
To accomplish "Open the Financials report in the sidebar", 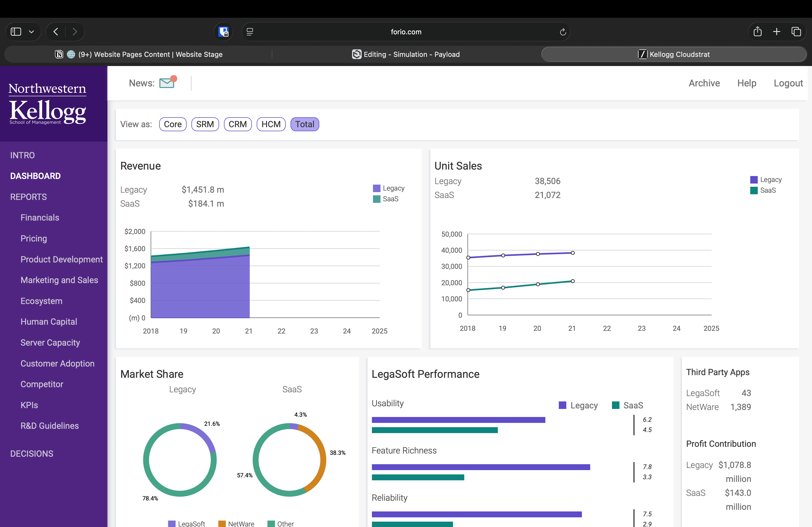I will point(39,217).
